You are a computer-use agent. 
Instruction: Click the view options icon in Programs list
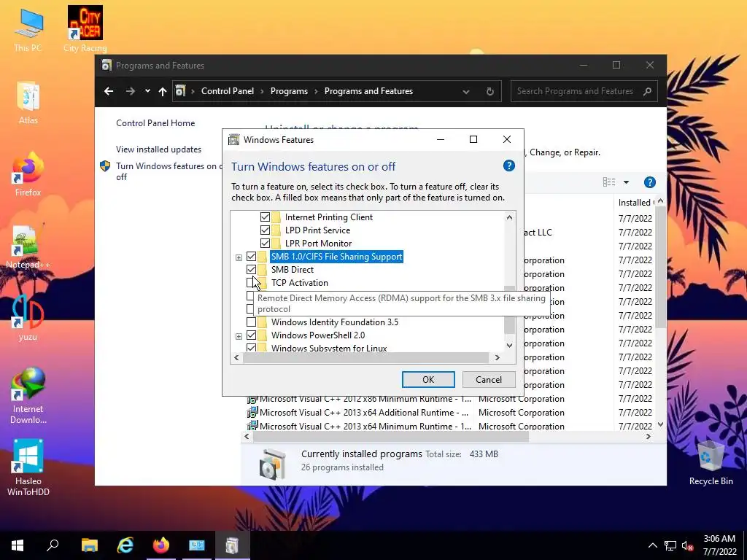(609, 182)
